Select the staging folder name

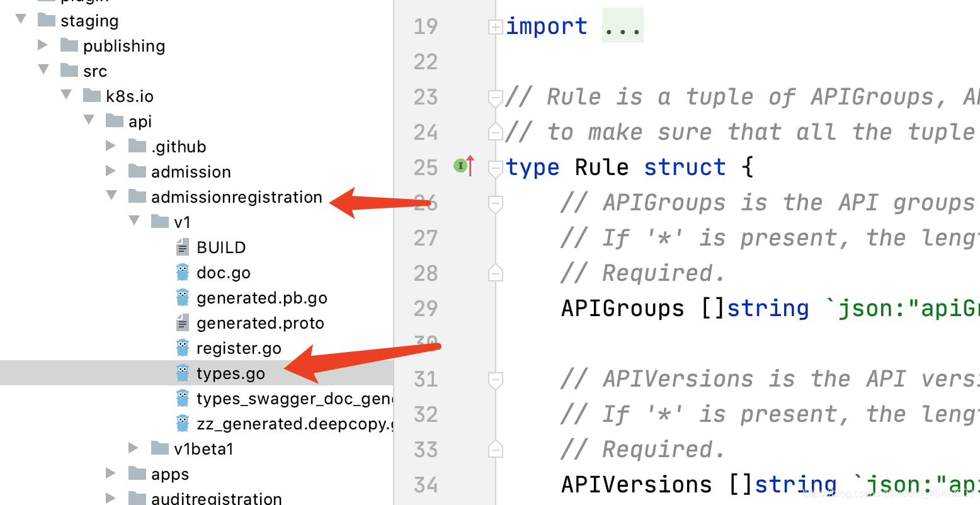pyautogui.click(x=89, y=21)
